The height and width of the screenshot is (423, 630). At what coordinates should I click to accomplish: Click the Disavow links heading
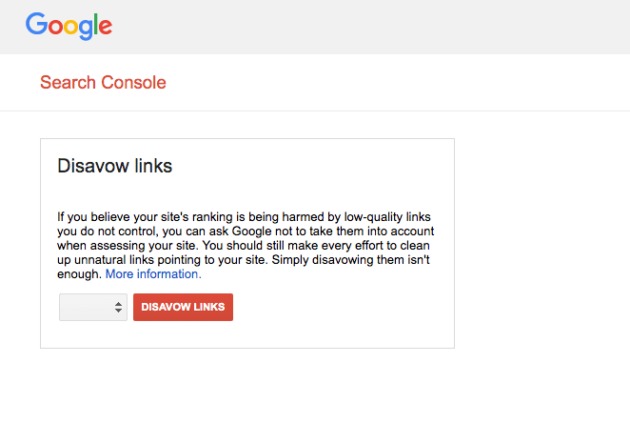(115, 166)
